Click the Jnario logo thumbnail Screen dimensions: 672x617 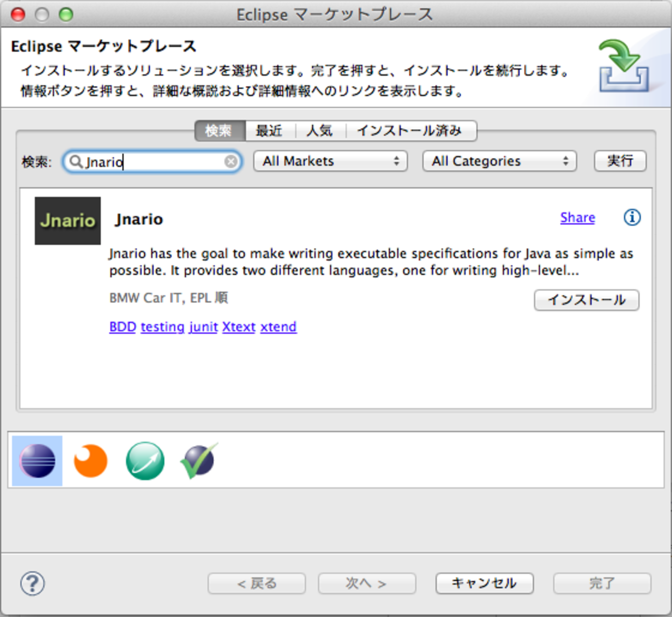pyautogui.click(x=68, y=221)
